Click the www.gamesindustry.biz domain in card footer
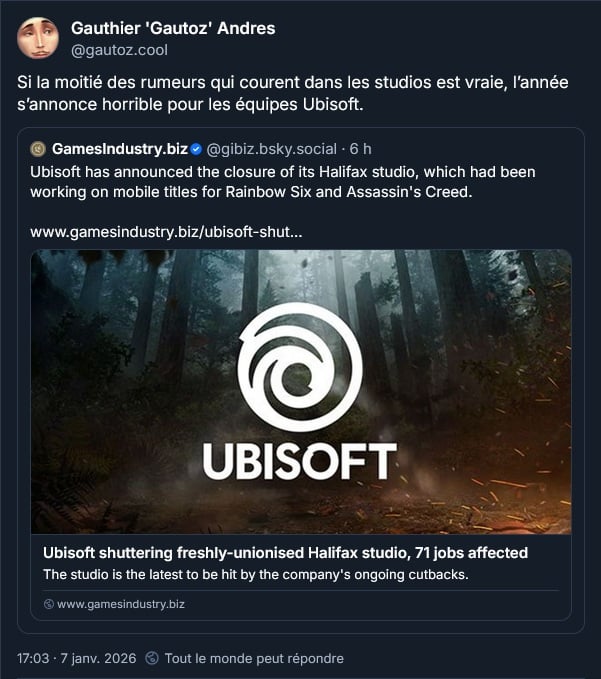Image resolution: width=601 pixels, height=679 pixels. click(121, 604)
